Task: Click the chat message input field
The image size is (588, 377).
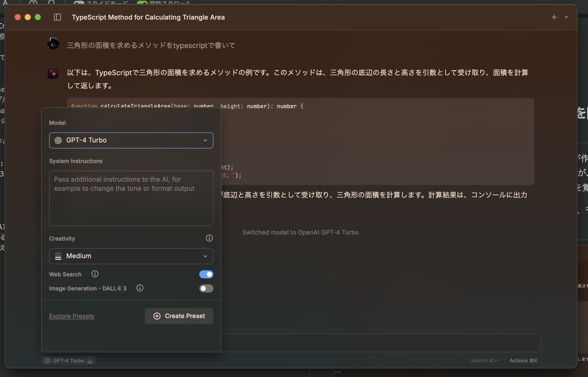Action: click(x=380, y=343)
